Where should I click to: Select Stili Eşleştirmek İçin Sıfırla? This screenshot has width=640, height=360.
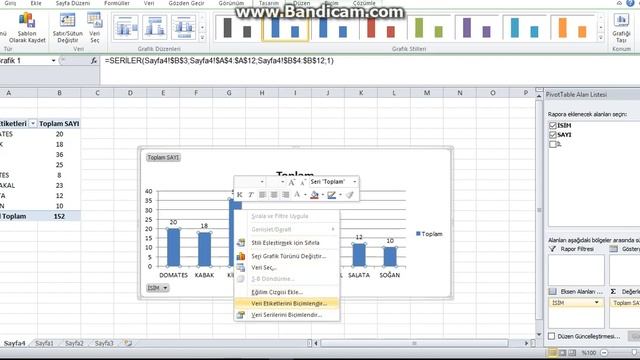287,242
